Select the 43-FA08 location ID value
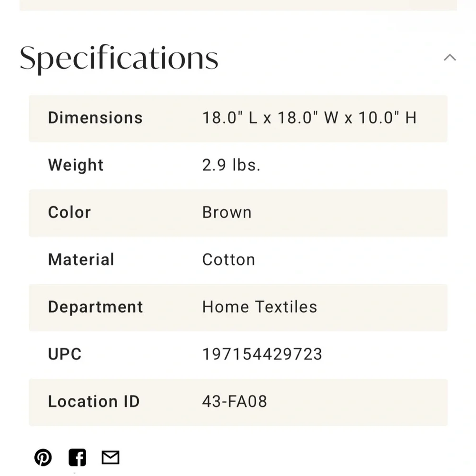The width and height of the screenshot is (476, 476). (234, 401)
